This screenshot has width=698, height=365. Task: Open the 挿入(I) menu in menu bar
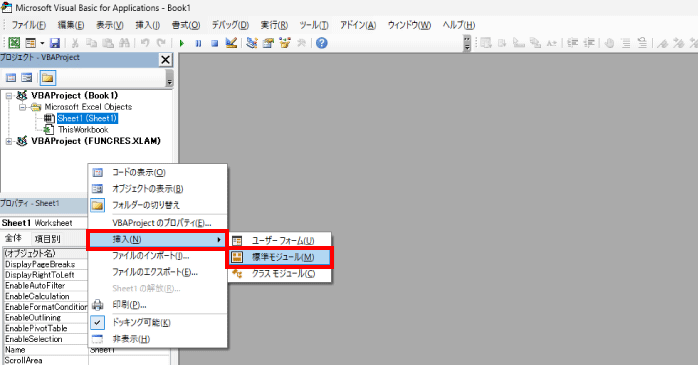[148, 25]
